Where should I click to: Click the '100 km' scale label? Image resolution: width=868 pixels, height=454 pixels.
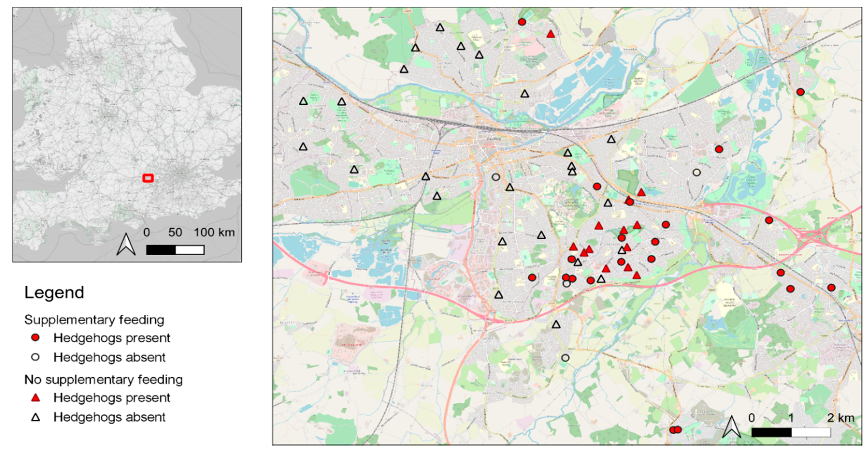tap(214, 232)
